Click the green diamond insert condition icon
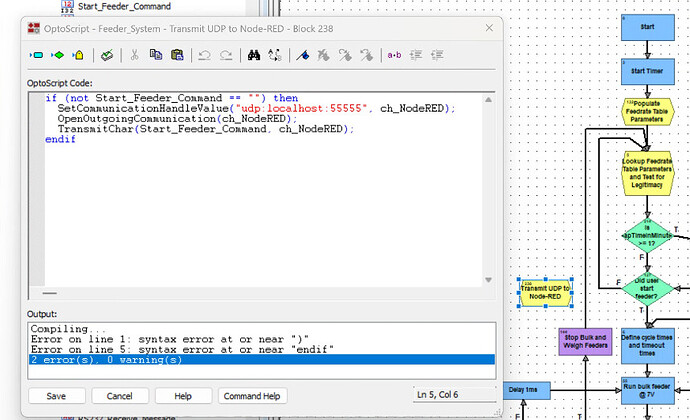The image size is (690, 420). coord(57,55)
